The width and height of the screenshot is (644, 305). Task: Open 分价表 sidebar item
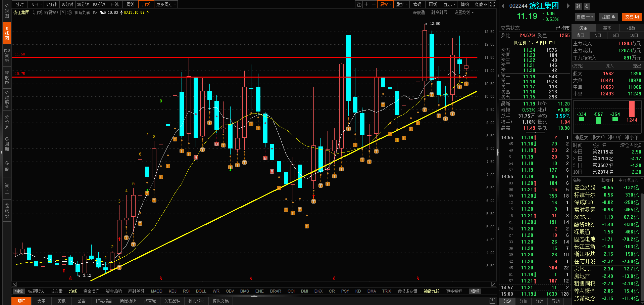point(7,122)
